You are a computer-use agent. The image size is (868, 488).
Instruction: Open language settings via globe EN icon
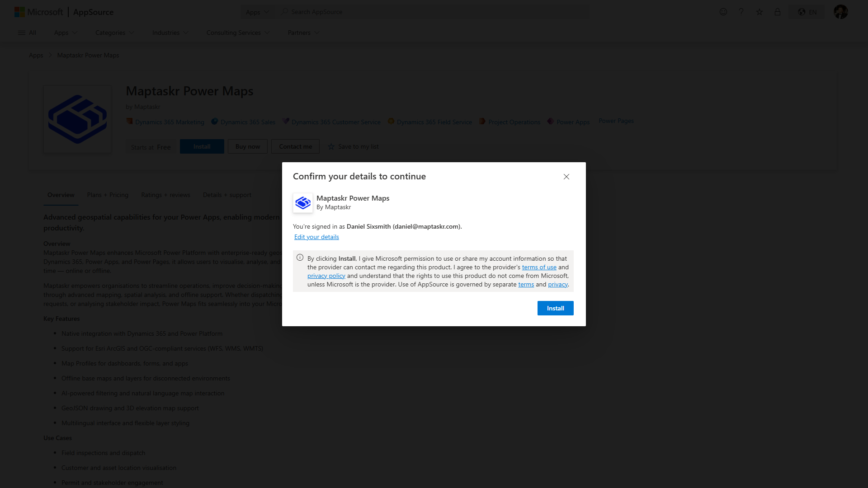(x=807, y=12)
